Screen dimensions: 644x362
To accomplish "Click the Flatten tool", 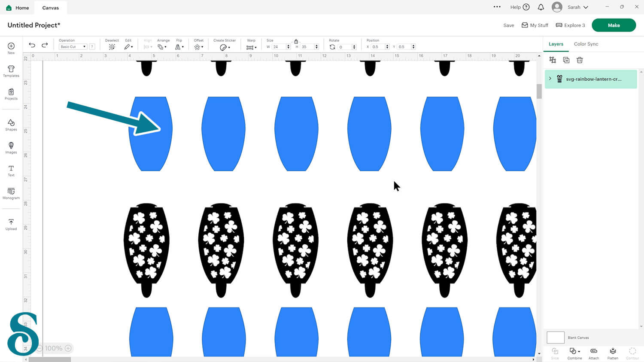I will tap(613, 353).
